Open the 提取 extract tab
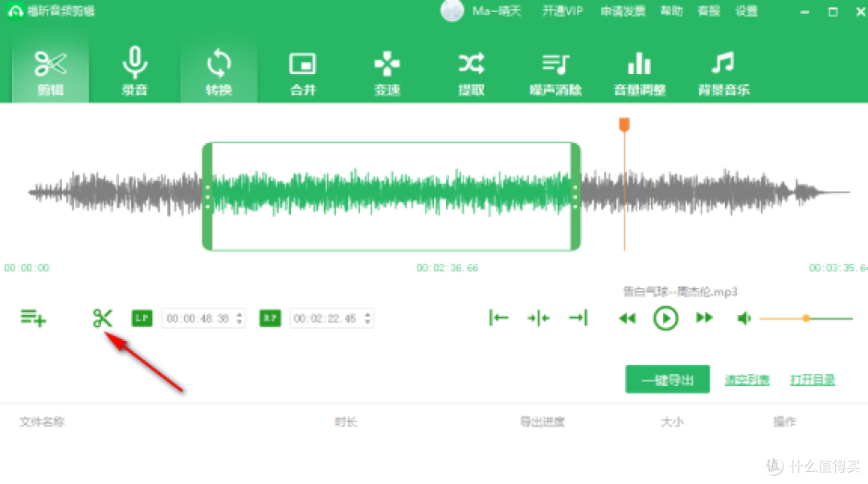Screen dimensions: 868x484 (471, 72)
